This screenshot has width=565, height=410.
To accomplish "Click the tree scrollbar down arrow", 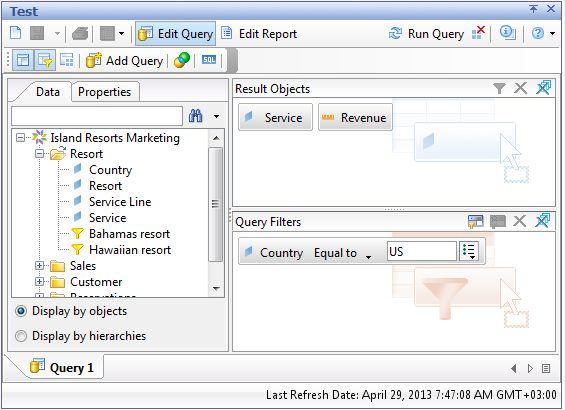I will pyautogui.click(x=216, y=289).
